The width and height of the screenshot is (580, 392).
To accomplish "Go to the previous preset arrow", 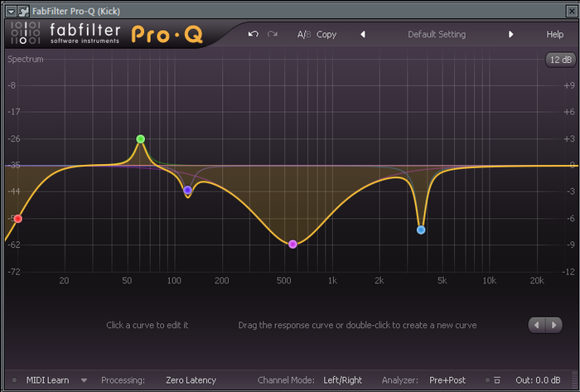I will [x=363, y=34].
